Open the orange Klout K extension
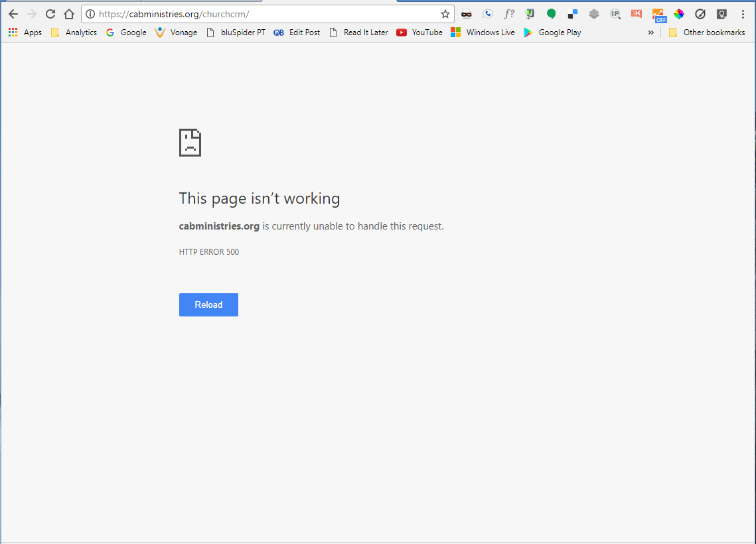Viewport: 756px width, 544px height. [x=637, y=13]
